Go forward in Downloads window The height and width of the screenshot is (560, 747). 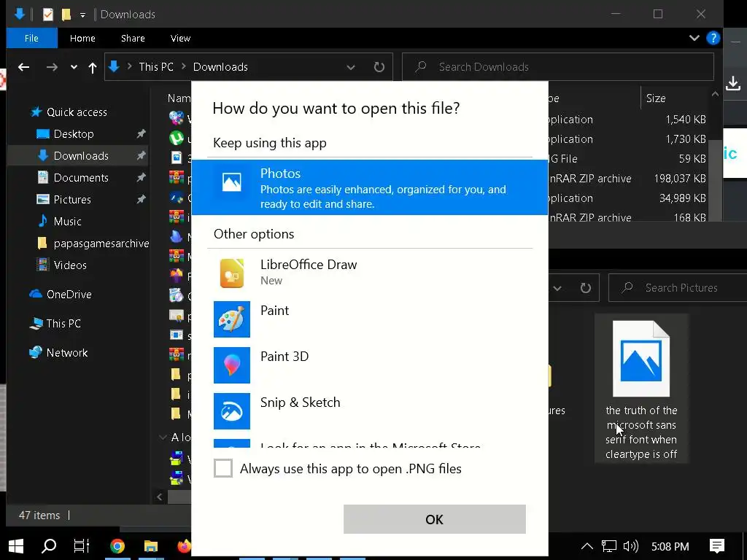pyautogui.click(x=52, y=67)
